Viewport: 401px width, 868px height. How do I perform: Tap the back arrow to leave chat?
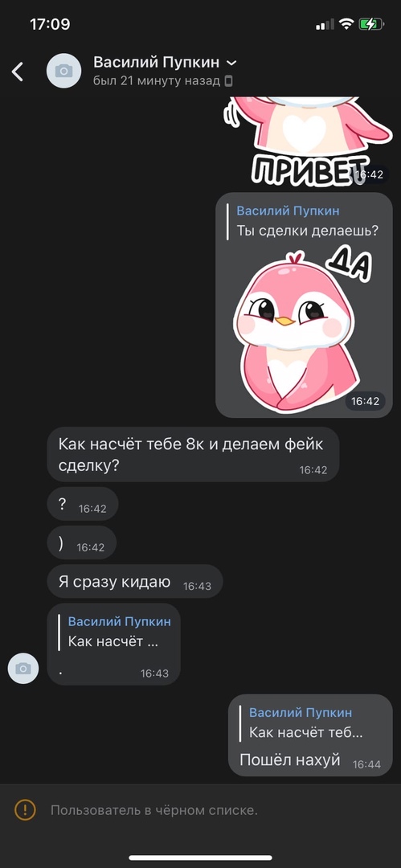[x=18, y=72]
